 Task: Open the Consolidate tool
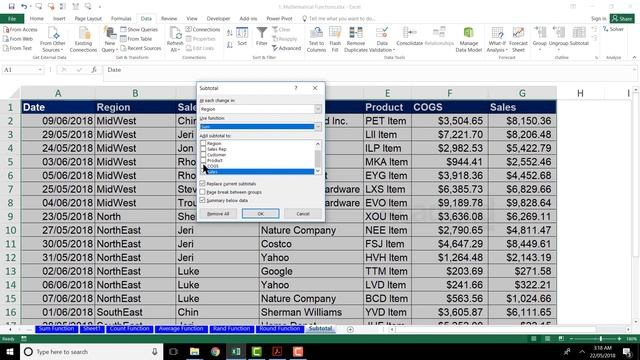point(409,36)
